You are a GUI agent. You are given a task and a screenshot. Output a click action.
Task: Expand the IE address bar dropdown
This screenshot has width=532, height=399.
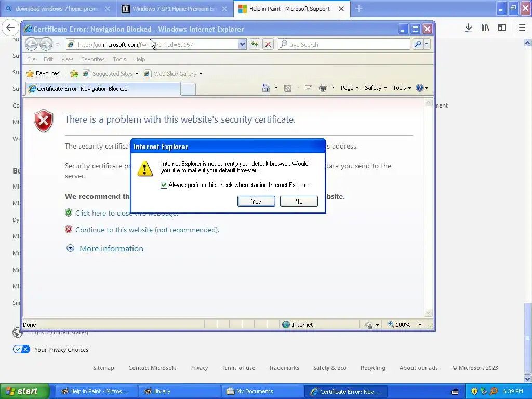pyautogui.click(x=242, y=45)
